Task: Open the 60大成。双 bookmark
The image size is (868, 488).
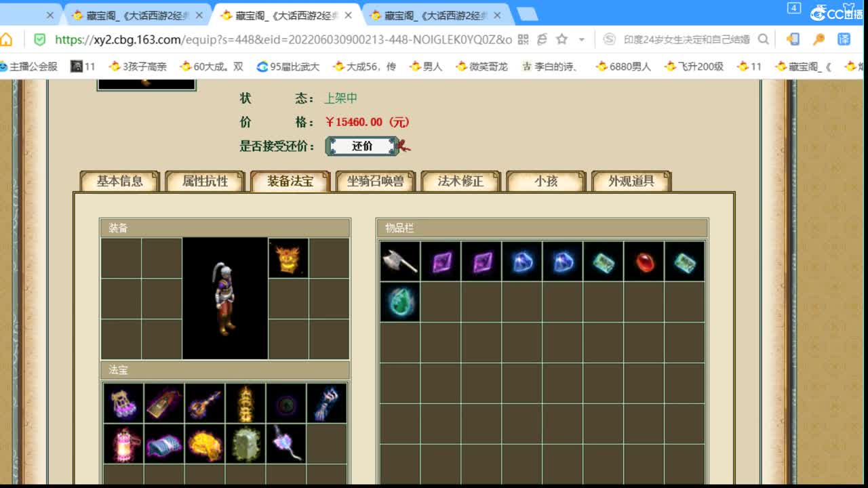Action: [212, 66]
